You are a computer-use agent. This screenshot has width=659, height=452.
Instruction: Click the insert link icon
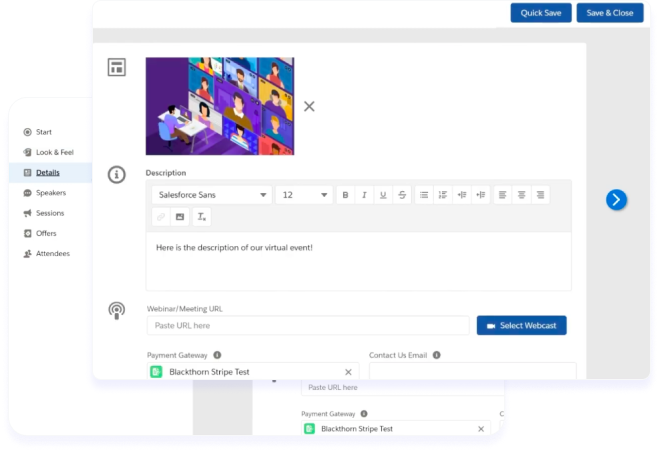click(x=161, y=217)
